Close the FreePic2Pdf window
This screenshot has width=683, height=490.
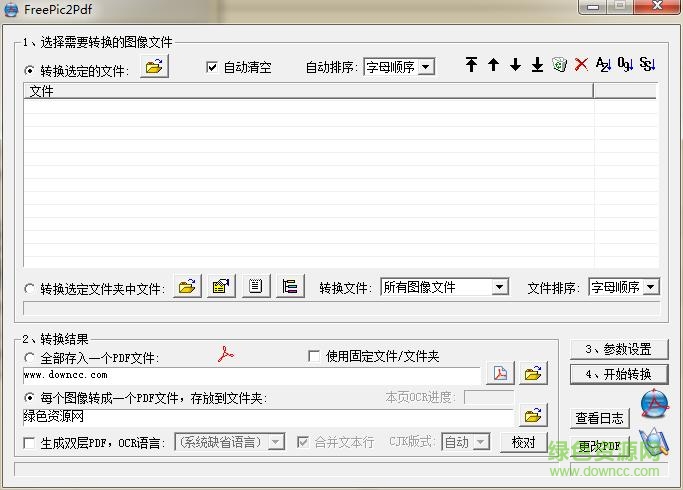click(x=657, y=7)
